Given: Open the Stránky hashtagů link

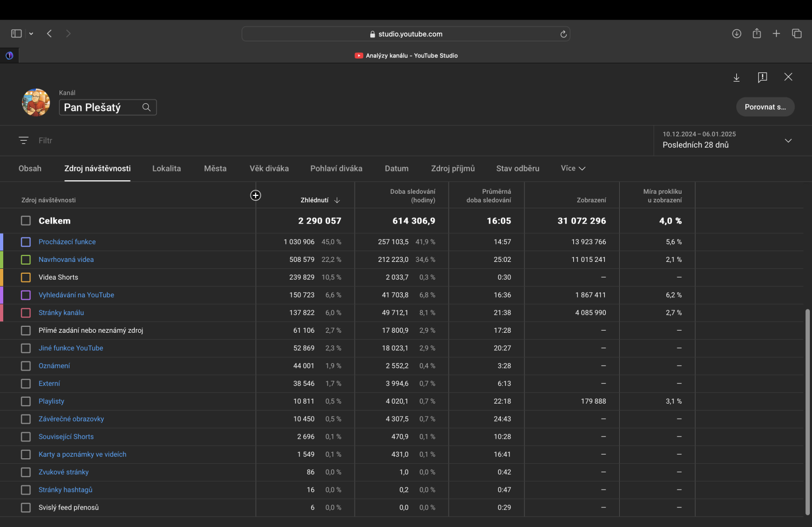Looking at the screenshot, I should coord(66,490).
